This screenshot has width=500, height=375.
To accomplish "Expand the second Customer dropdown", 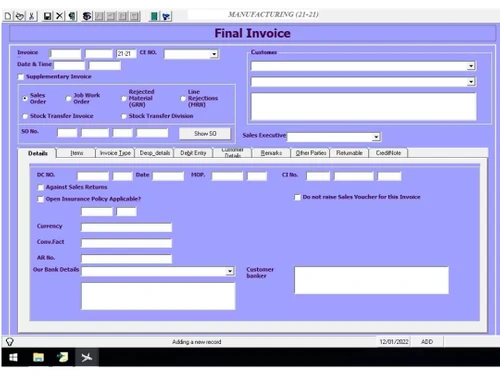I will [471, 82].
